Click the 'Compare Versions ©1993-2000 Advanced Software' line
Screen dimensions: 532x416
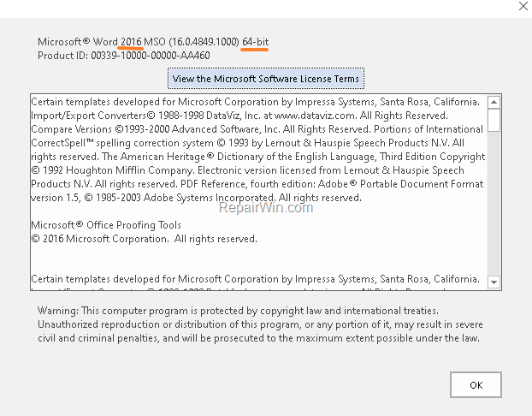pyautogui.click(x=257, y=129)
